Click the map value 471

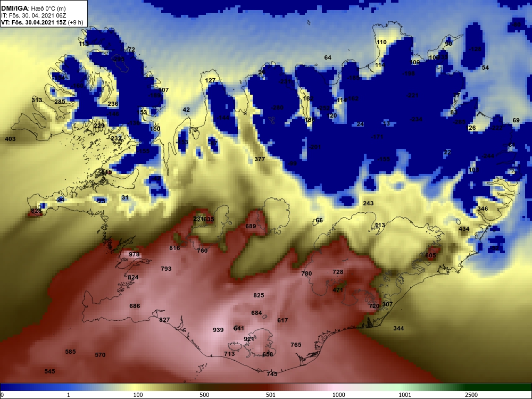(x=338, y=290)
